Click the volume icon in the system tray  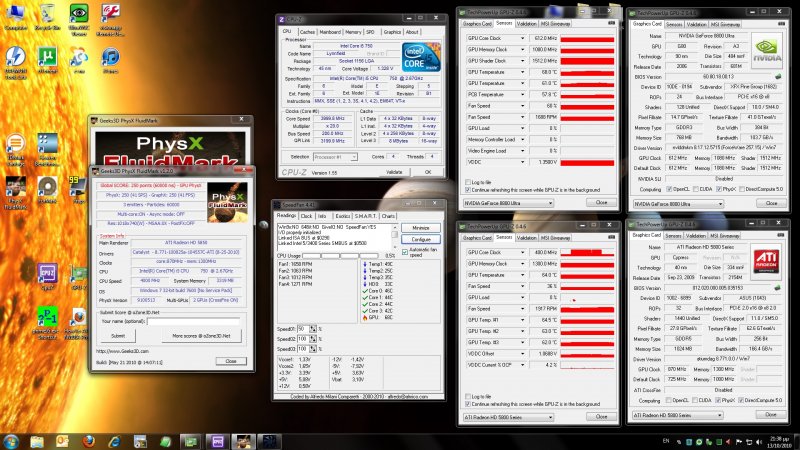pos(759,441)
